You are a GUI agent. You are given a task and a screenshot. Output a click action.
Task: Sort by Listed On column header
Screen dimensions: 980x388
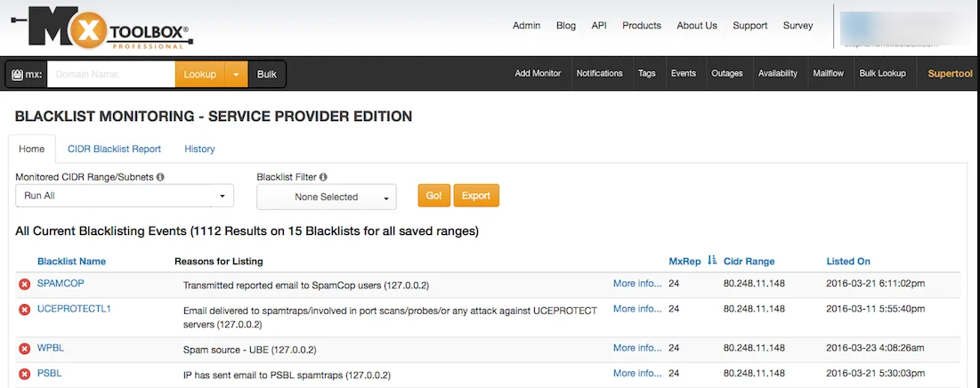point(848,261)
